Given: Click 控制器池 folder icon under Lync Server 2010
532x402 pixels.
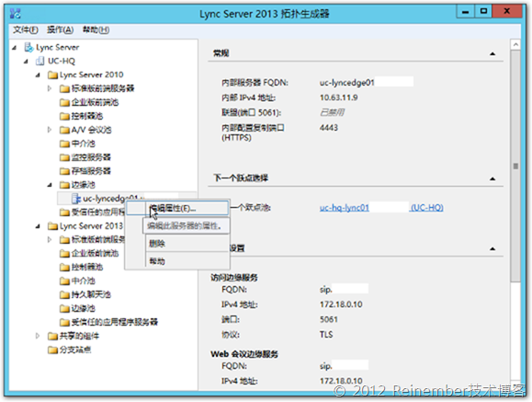Looking at the screenshot, I should [x=64, y=116].
